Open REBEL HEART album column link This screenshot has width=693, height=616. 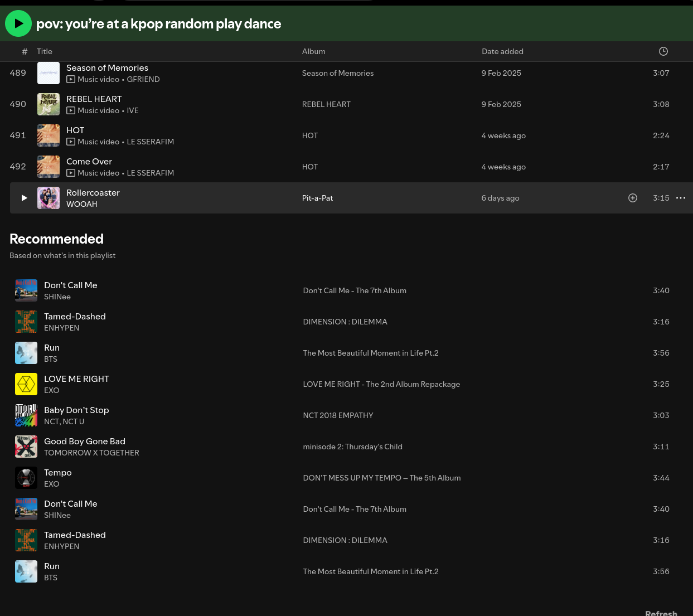pos(326,104)
